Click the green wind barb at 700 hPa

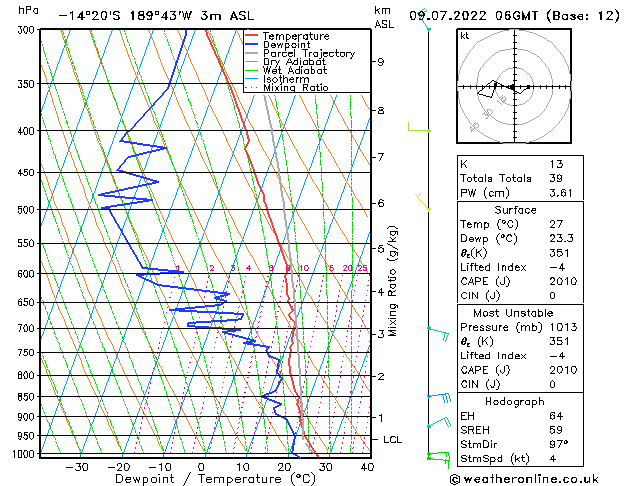[x=438, y=334]
